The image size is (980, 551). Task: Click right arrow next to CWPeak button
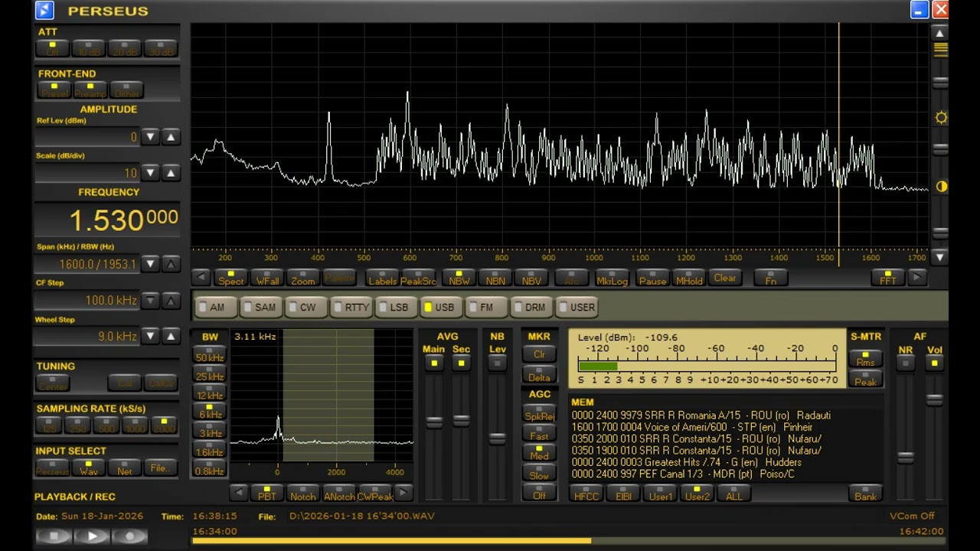tap(403, 493)
